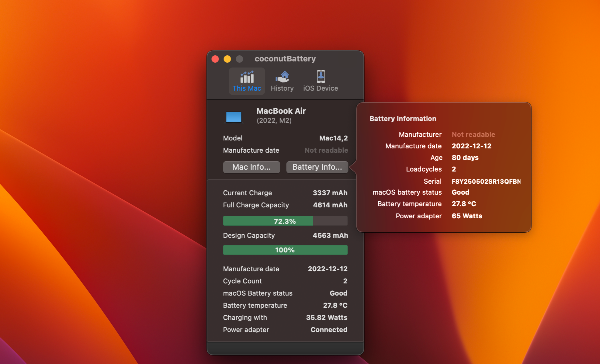Image resolution: width=600 pixels, height=364 pixels.
Task: Select the iOS Device phone icon
Action: (321, 77)
